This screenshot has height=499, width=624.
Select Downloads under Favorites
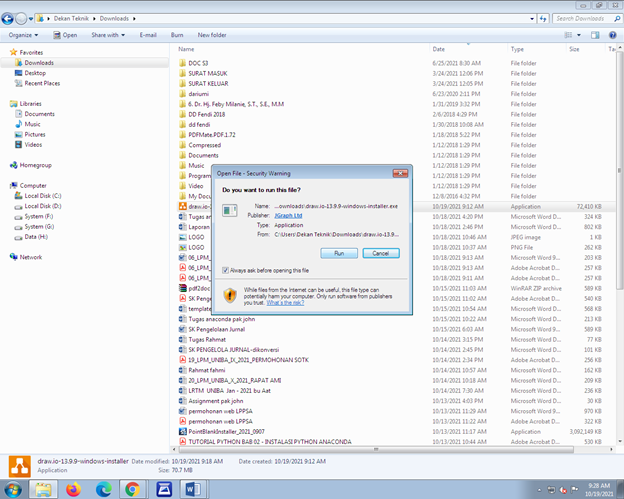click(x=39, y=63)
